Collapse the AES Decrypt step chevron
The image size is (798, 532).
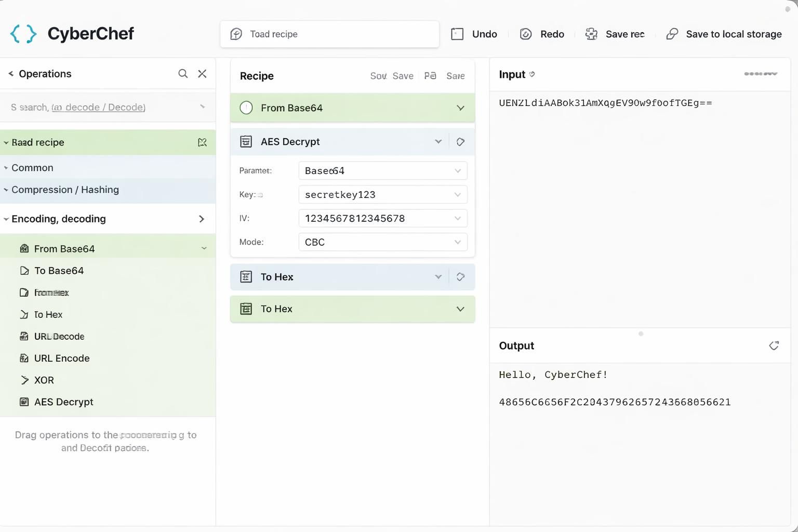438,142
